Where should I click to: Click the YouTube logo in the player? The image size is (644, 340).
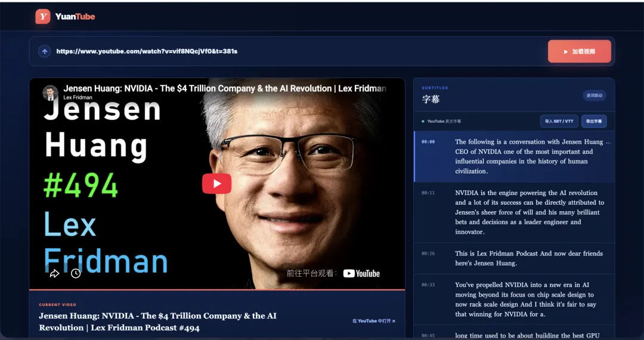[361, 273]
